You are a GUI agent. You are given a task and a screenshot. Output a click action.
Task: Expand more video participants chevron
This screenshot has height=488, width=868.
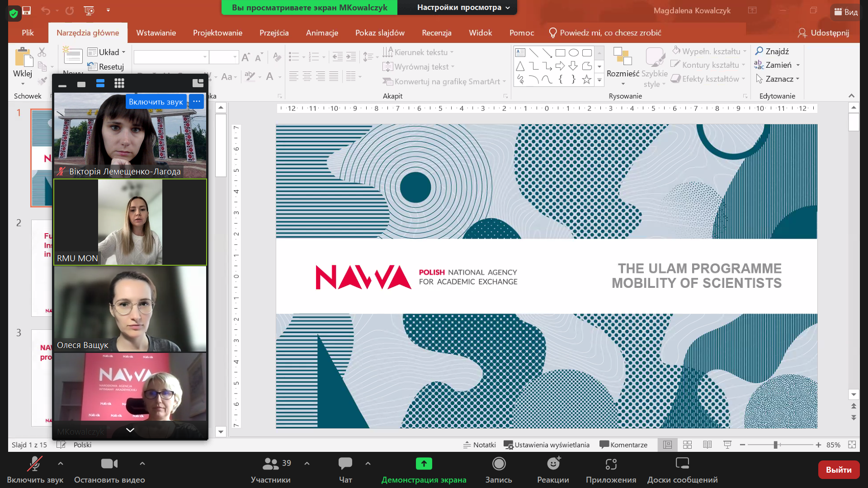point(130,430)
